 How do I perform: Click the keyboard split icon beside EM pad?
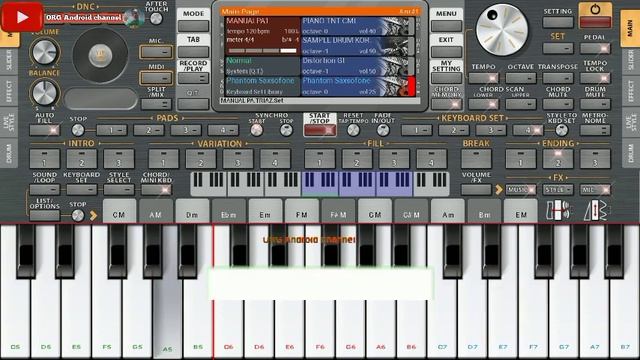(x=558, y=211)
